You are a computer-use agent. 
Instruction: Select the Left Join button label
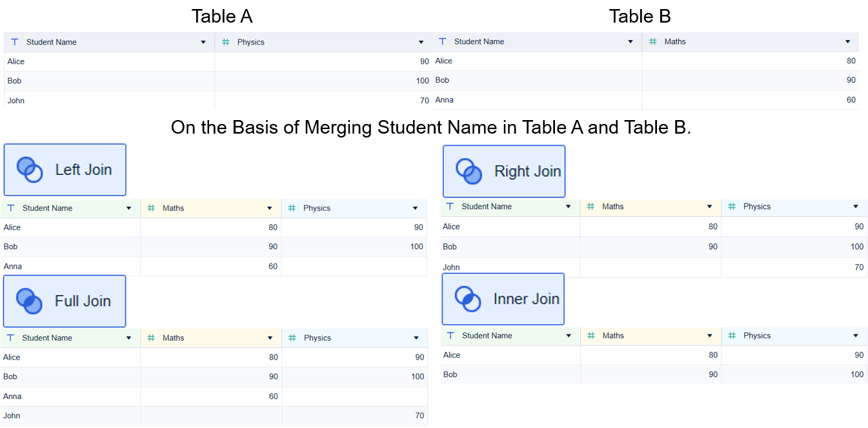[x=83, y=170]
